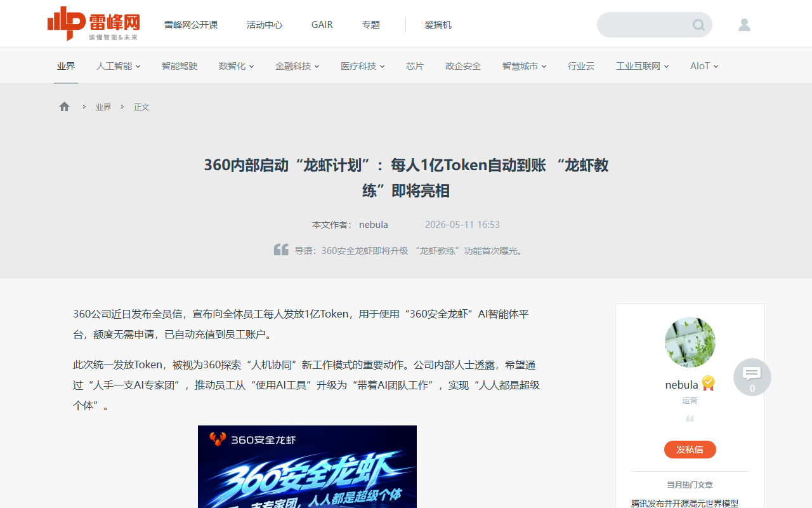Viewport: 812px width, 508px height.
Task: Click the 正文 breadcrumb item
Action: tap(141, 107)
